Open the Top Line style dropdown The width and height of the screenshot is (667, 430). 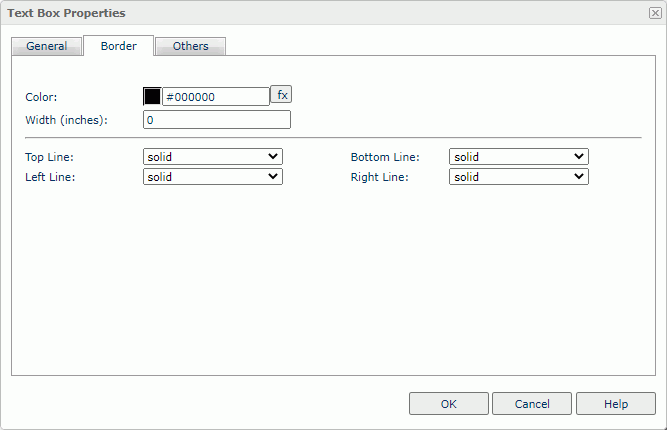(213, 157)
